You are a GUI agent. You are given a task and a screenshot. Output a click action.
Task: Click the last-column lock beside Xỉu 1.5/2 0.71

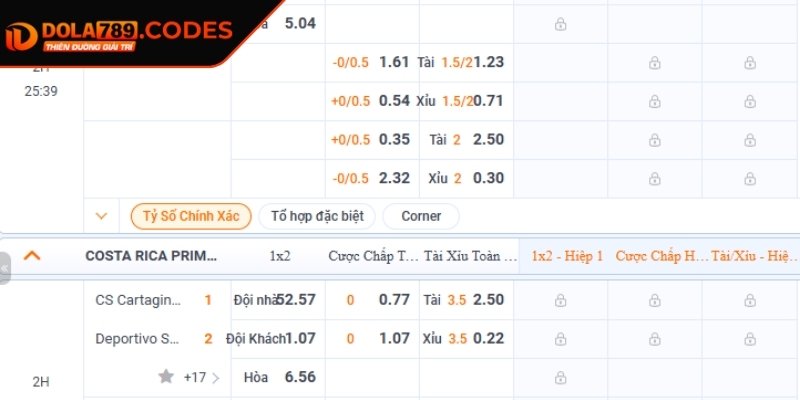coord(750,101)
